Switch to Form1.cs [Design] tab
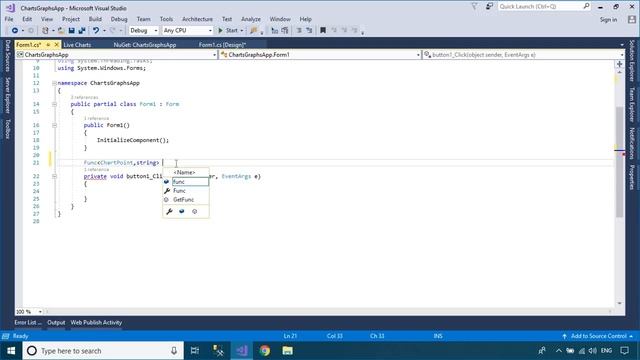 pyautogui.click(x=222, y=45)
